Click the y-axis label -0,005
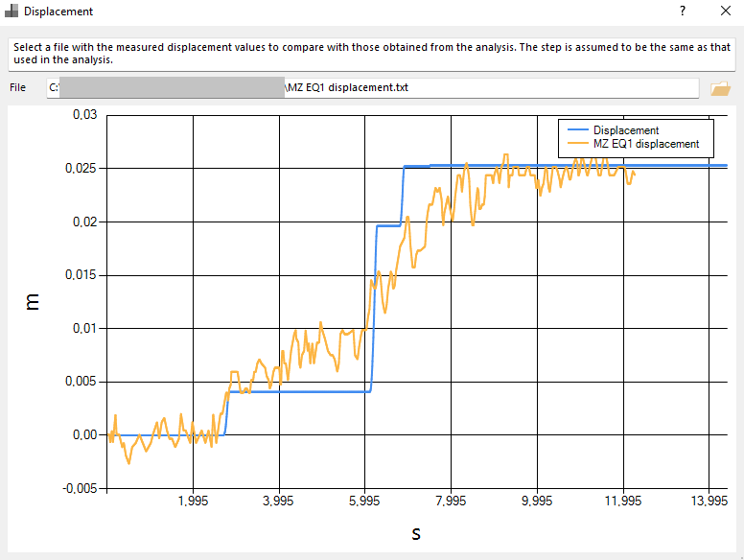This screenshot has width=744, height=560. (x=80, y=488)
